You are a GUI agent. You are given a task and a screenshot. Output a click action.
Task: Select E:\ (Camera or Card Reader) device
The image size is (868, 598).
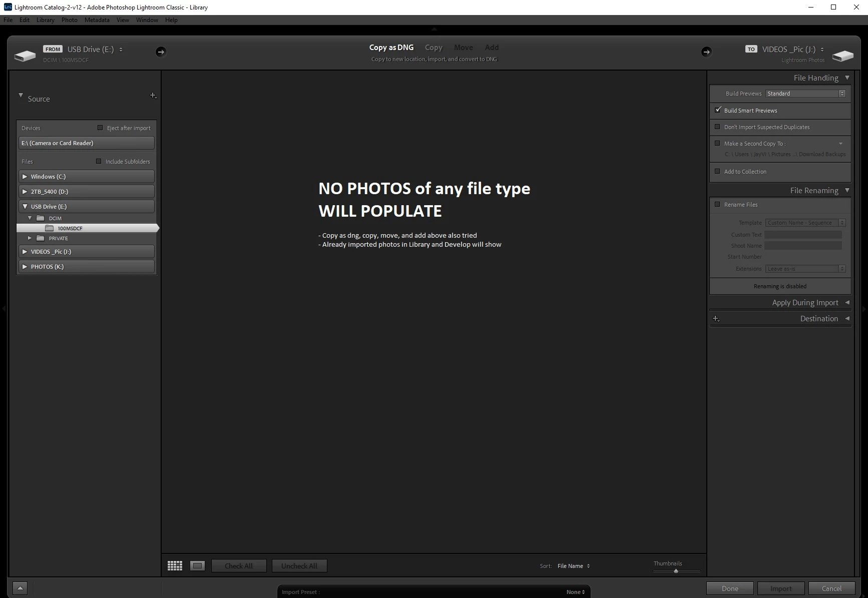click(x=87, y=143)
